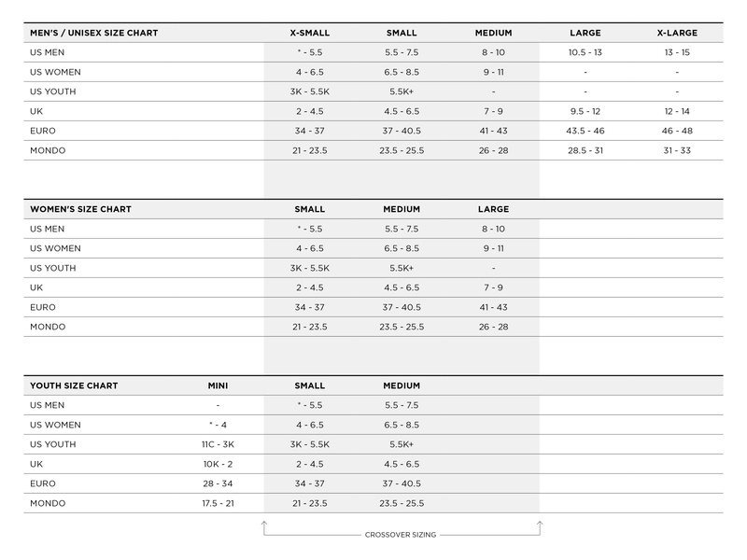The image size is (747, 560).
Task: Click the X-Large column header
Action: tap(677, 33)
